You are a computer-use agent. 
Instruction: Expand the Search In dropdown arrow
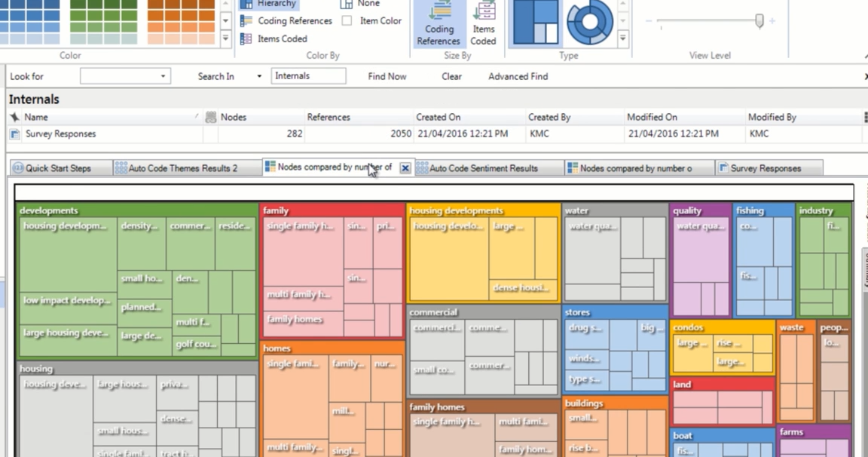coord(259,76)
